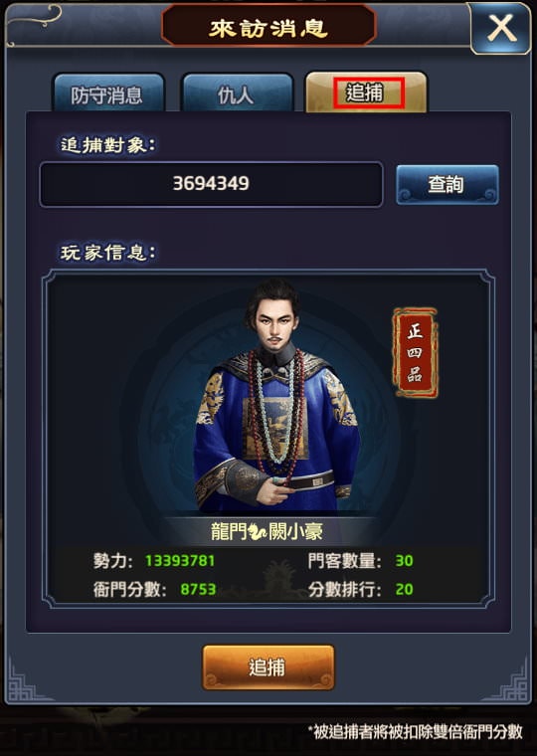This screenshot has width=537, height=756.
Task: Tap the dragon emblem in player name
Action: click(258, 532)
